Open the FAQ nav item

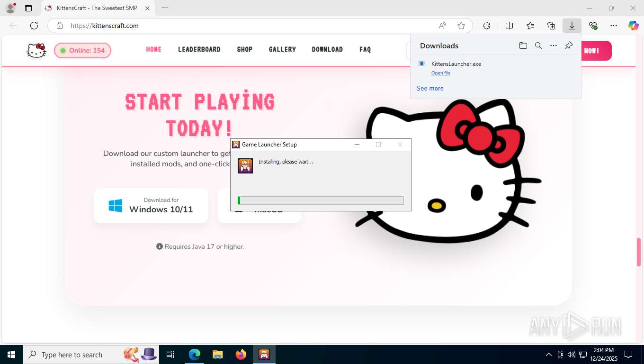[365, 49]
